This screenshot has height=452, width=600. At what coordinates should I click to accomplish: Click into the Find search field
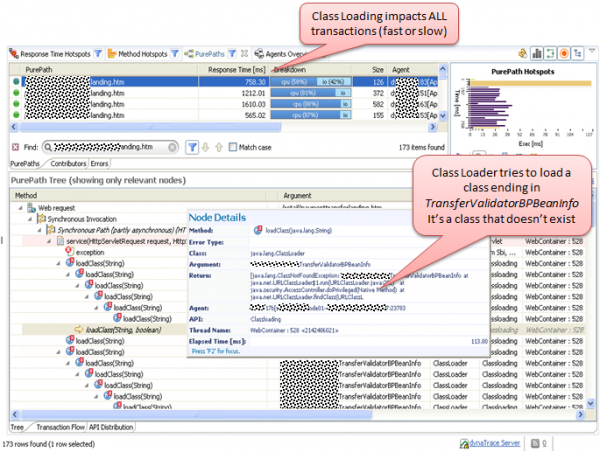click(x=109, y=147)
